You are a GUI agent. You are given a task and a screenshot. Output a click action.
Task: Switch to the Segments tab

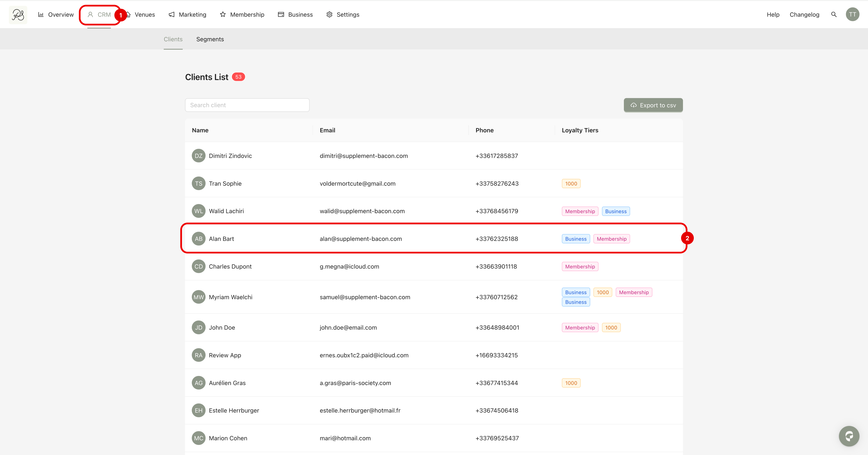pyautogui.click(x=210, y=39)
